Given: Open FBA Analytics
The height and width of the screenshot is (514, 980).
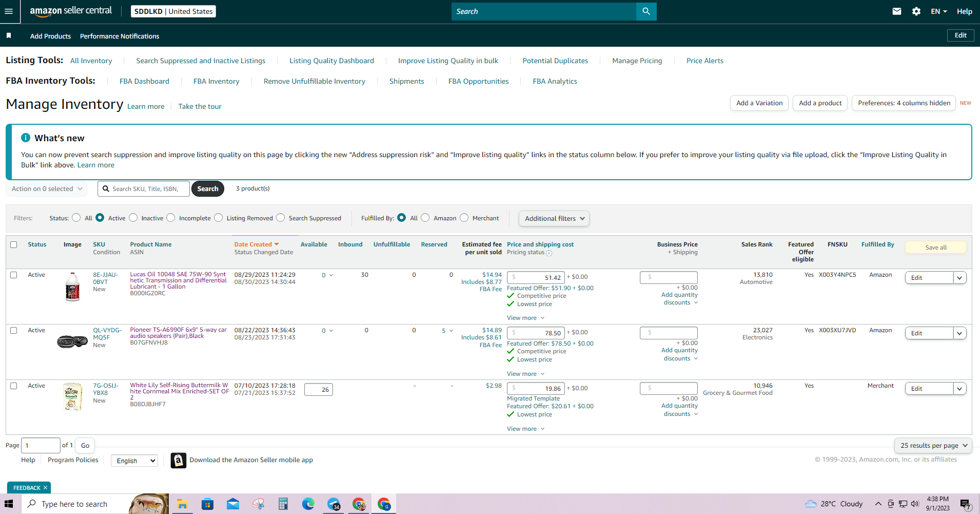Looking at the screenshot, I should point(555,81).
